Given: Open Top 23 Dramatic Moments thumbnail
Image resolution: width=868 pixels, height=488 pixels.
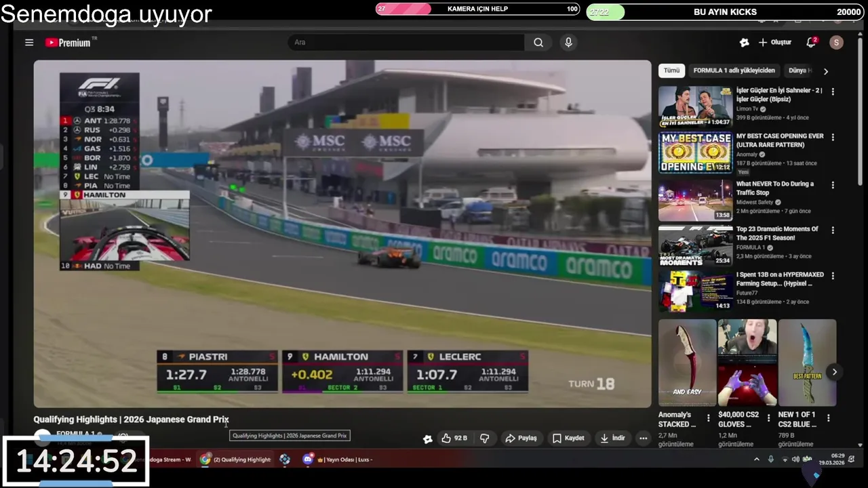Looking at the screenshot, I should [x=695, y=245].
